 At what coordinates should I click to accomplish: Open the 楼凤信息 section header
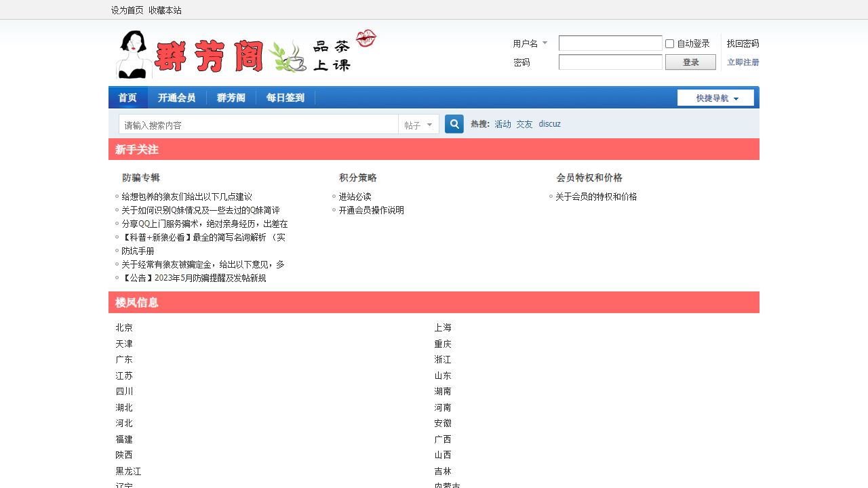coord(137,302)
